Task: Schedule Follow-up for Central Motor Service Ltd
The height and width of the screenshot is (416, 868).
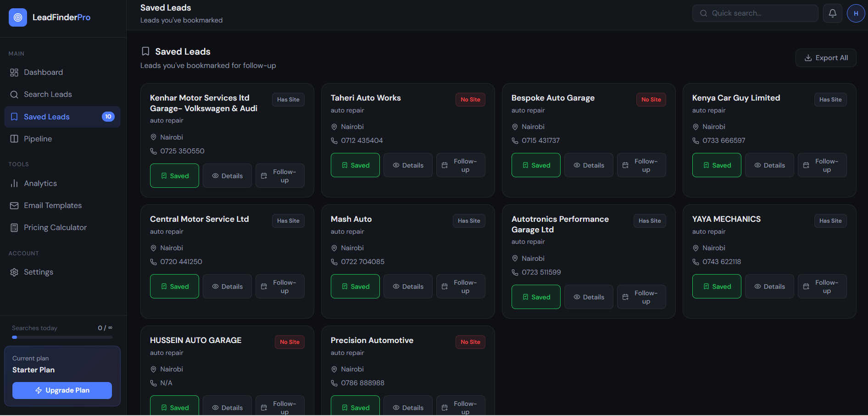Action: tap(280, 287)
